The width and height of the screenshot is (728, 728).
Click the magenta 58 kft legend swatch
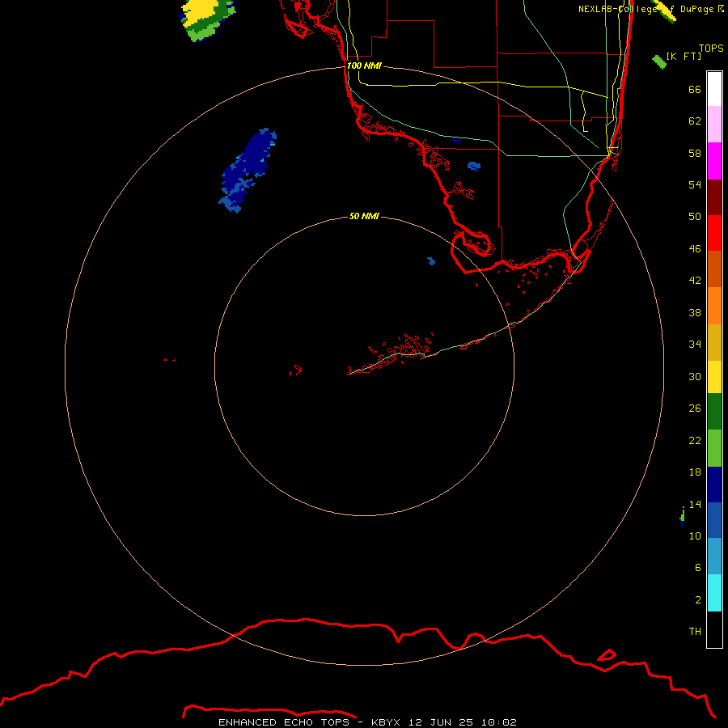point(714,161)
